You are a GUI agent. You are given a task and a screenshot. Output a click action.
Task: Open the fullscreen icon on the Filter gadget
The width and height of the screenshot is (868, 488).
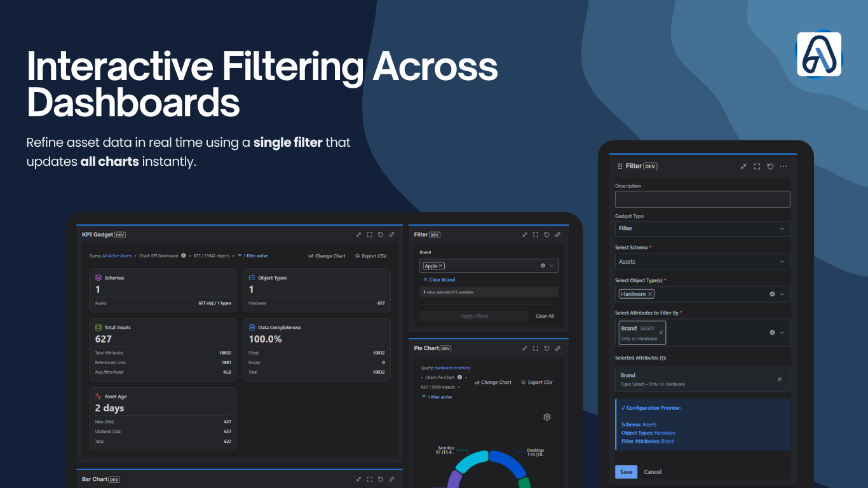[536, 234]
